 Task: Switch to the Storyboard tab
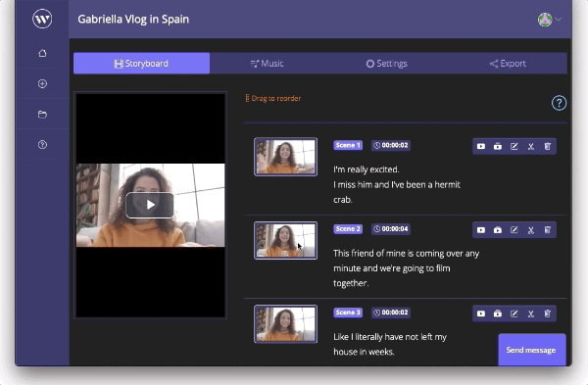tap(141, 64)
